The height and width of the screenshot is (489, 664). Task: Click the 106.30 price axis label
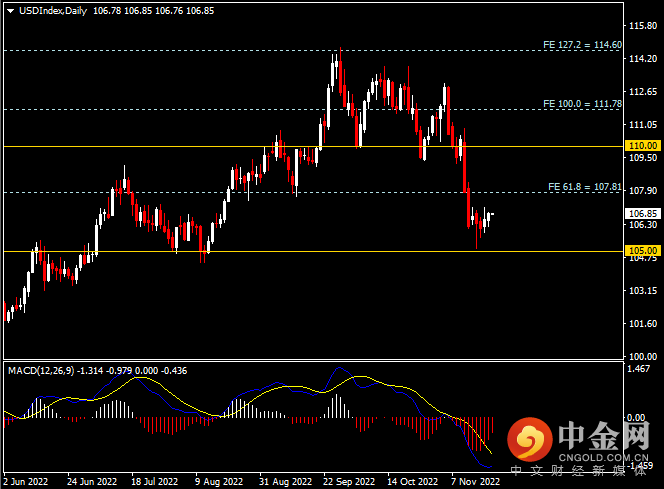point(643,224)
